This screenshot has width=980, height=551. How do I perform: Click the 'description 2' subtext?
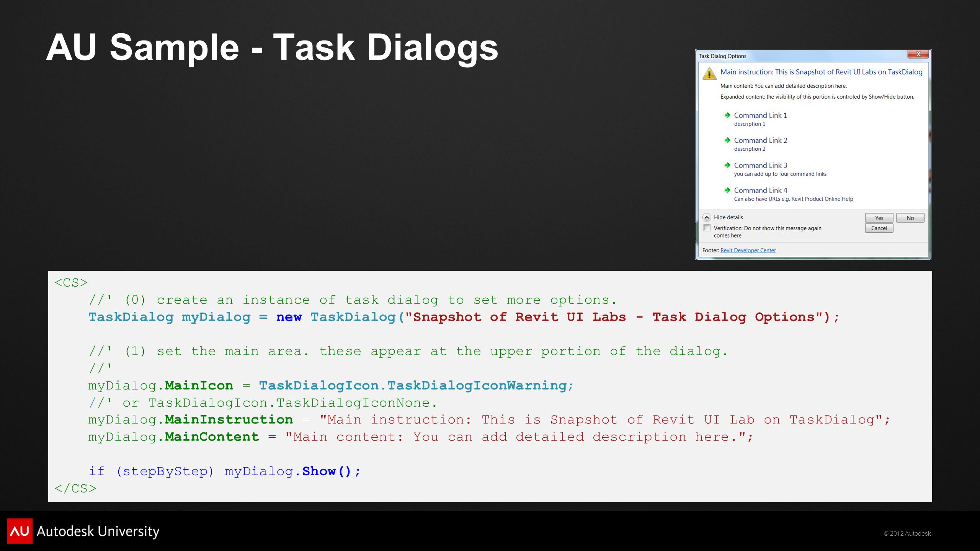750,149
